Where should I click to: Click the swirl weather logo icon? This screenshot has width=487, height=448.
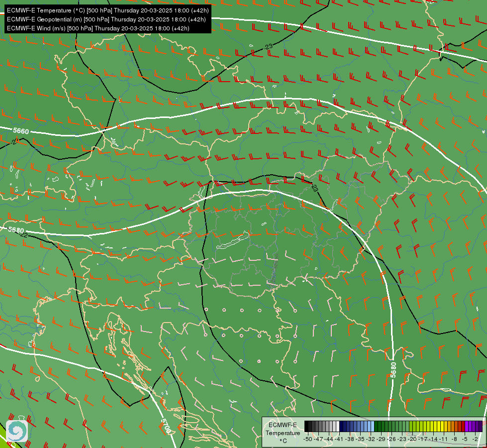click(17, 431)
